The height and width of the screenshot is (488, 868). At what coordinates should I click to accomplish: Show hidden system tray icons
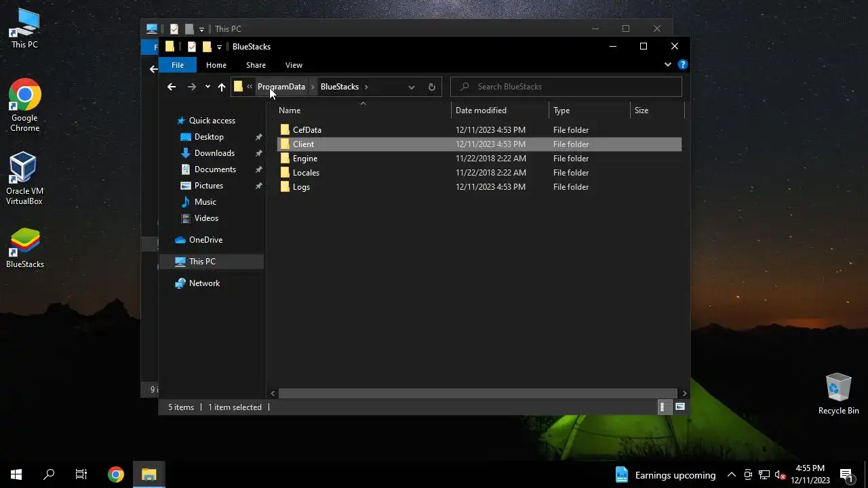tap(731, 474)
